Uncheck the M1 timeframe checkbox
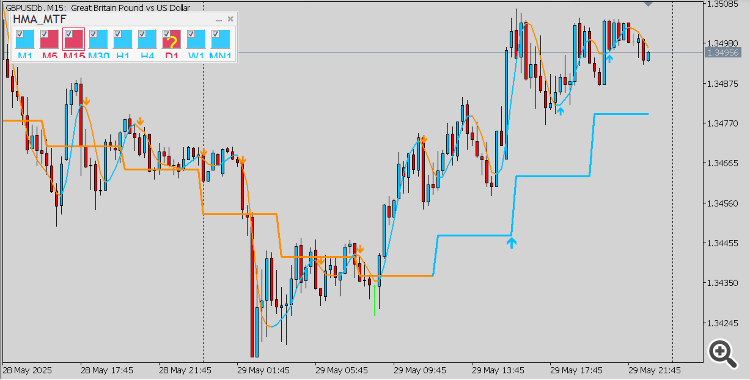The image size is (750, 380). [x=19, y=34]
